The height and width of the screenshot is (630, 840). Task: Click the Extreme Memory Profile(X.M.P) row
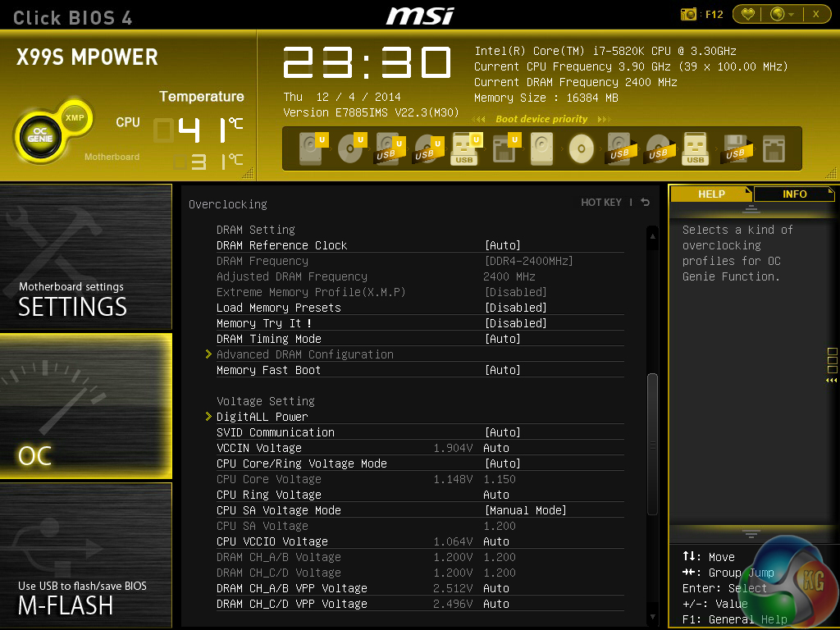[x=420, y=292]
